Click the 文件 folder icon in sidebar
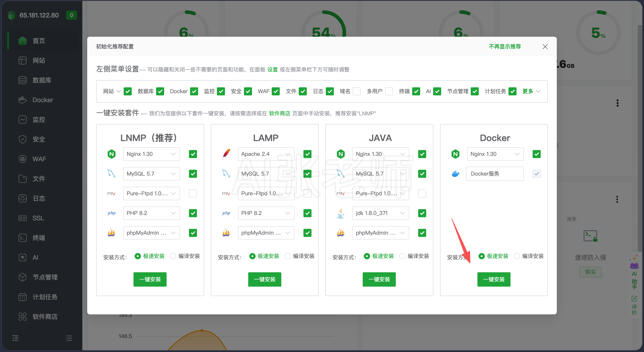The width and height of the screenshot is (644, 352). click(23, 179)
